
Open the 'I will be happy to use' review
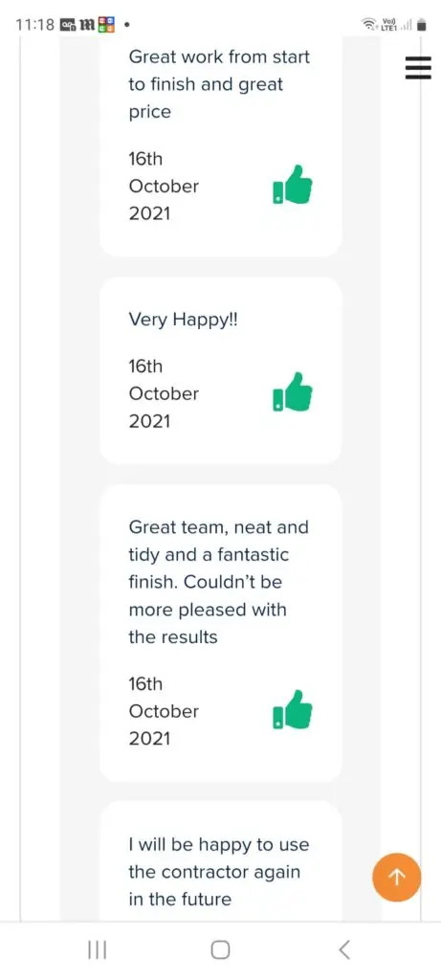(220, 860)
